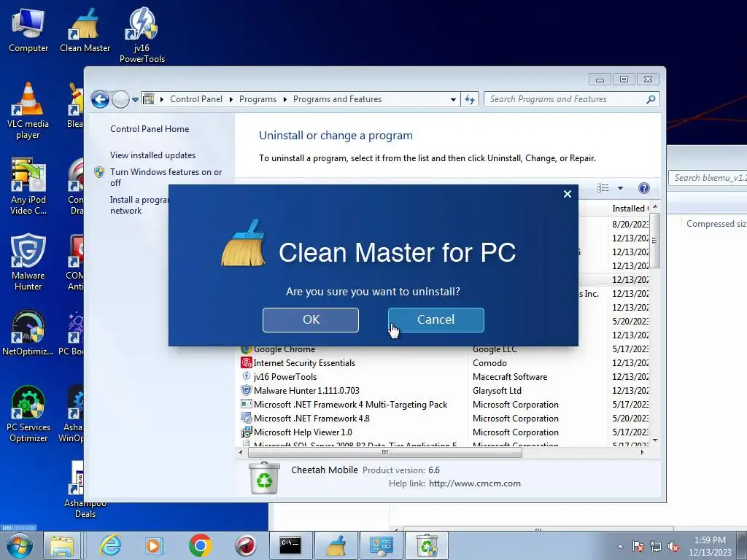Select Control Panel in the breadcrumb
Viewport: 747px width, 560px height.
tap(196, 99)
